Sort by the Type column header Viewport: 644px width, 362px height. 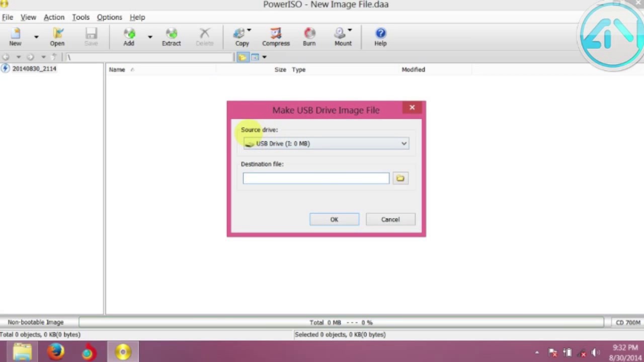coord(298,70)
